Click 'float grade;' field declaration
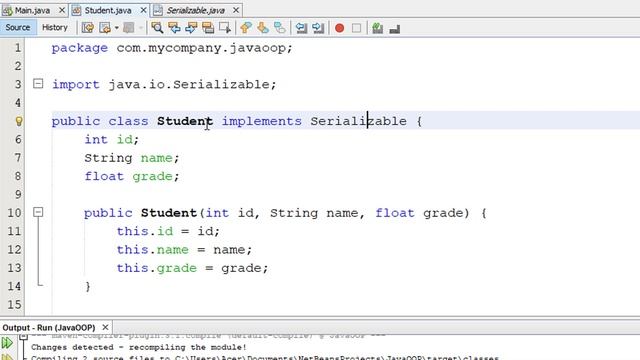Image resolution: width=640 pixels, height=360 pixels. pos(132,176)
